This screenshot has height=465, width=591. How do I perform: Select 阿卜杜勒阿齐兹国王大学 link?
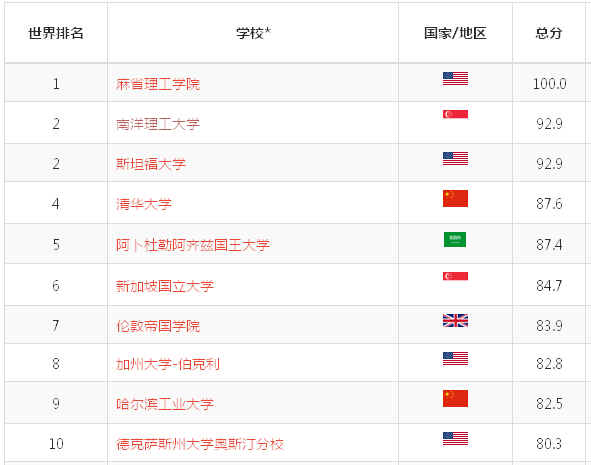point(193,245)
